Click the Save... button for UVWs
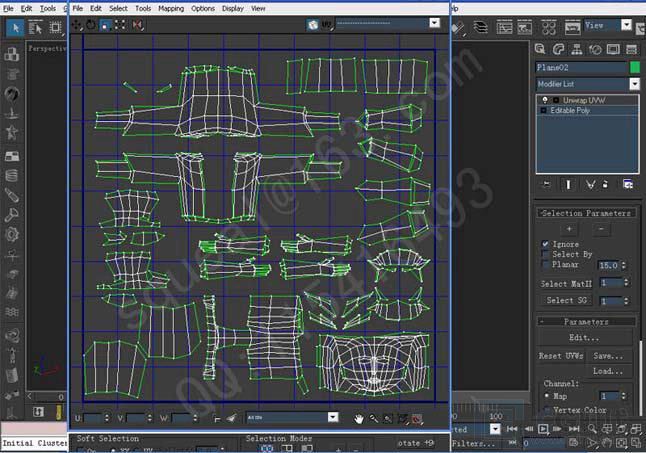The width and height of the screenshot is (646, 453). 608,356
